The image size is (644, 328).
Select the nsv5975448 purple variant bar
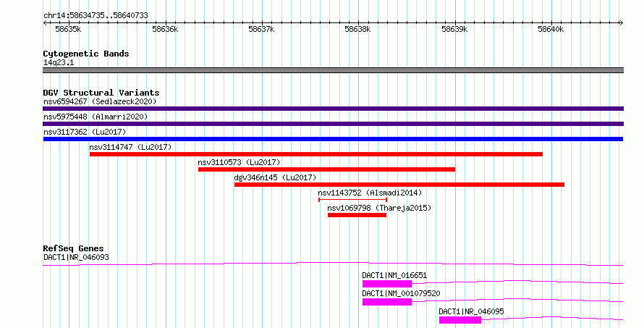click(x=333, y=124)
